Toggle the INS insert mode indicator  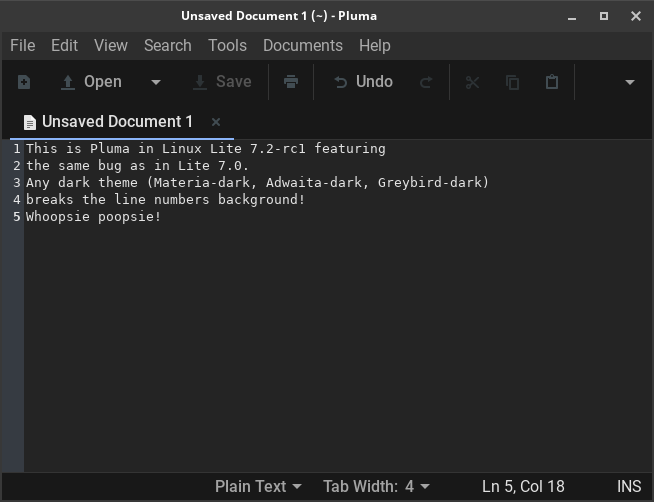[629, 487]
